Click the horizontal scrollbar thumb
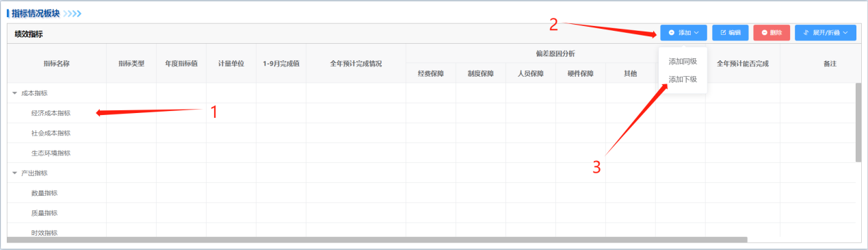The image size is (868, 250). click(x=378, y=240)
